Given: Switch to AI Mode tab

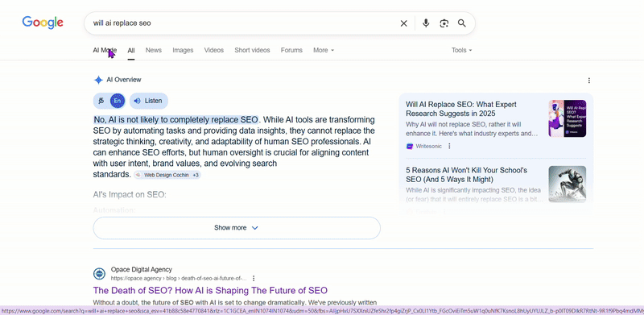Looking at the screenshot, I should 105,50.
